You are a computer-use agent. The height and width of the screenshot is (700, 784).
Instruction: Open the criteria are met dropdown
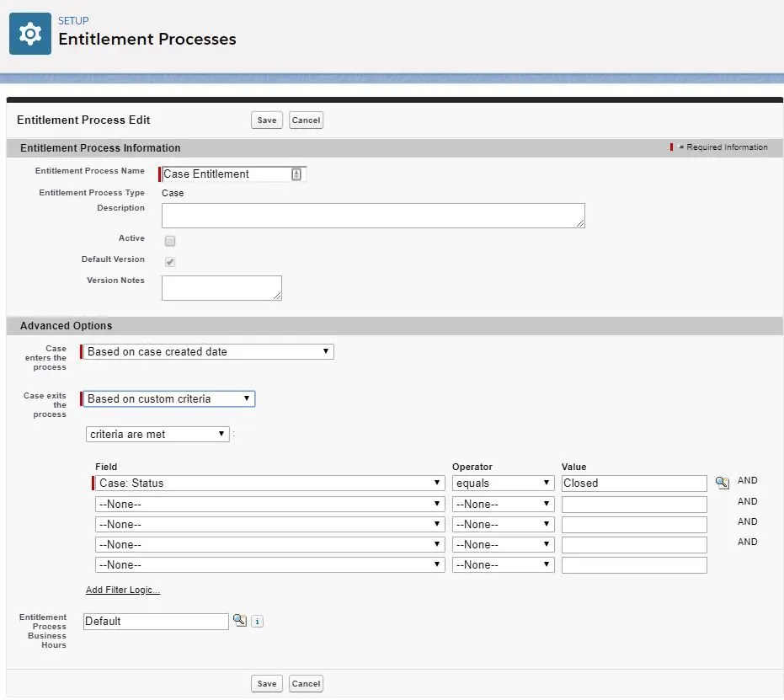(x=157, y=434)
